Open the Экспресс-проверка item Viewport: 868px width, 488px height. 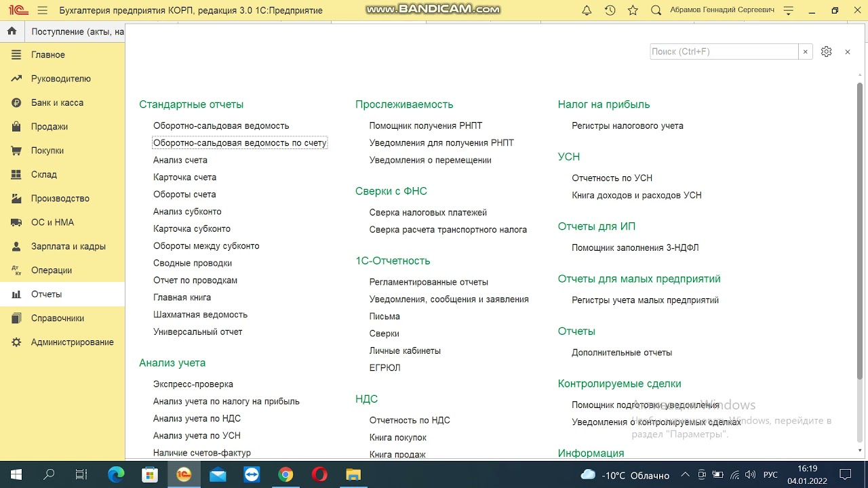(193, 384)
